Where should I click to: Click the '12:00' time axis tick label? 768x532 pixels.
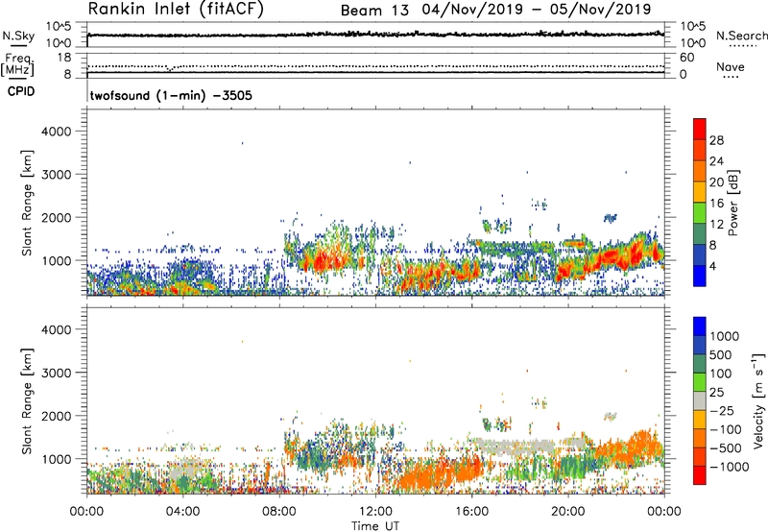(x=375, y=512)
